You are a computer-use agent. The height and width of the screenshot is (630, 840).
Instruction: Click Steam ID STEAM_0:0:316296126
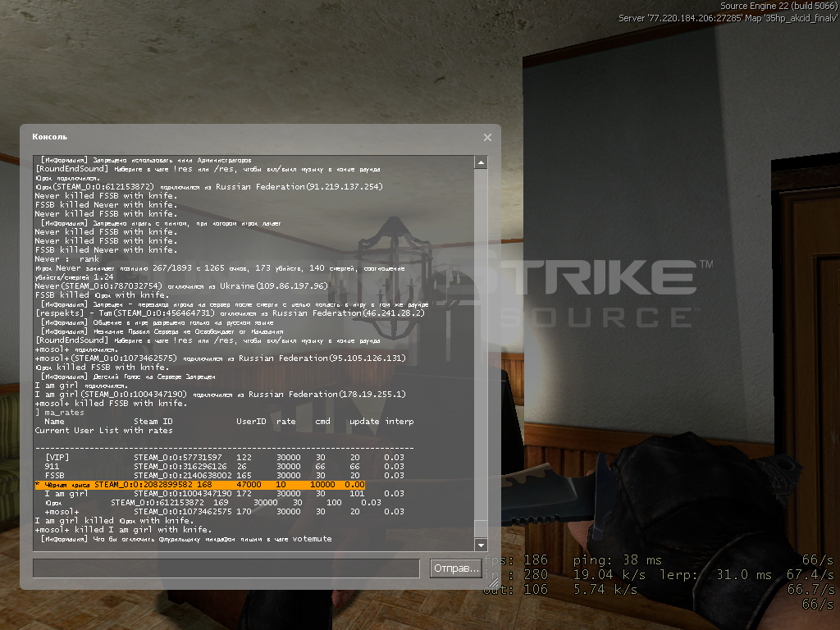point(180,467)
